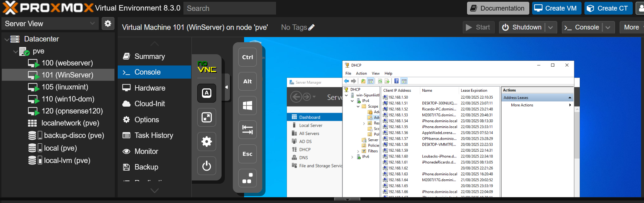Viewport: 644px width, 203px height.
Task: Open the Shutdown options dropdown arrow
Action: [551, 27]
